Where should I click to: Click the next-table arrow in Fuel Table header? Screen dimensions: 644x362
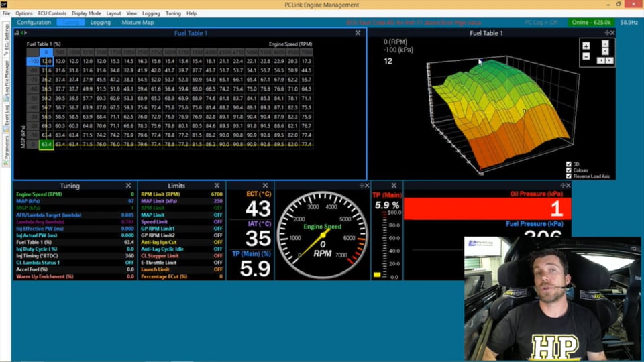tap(25, 33)
